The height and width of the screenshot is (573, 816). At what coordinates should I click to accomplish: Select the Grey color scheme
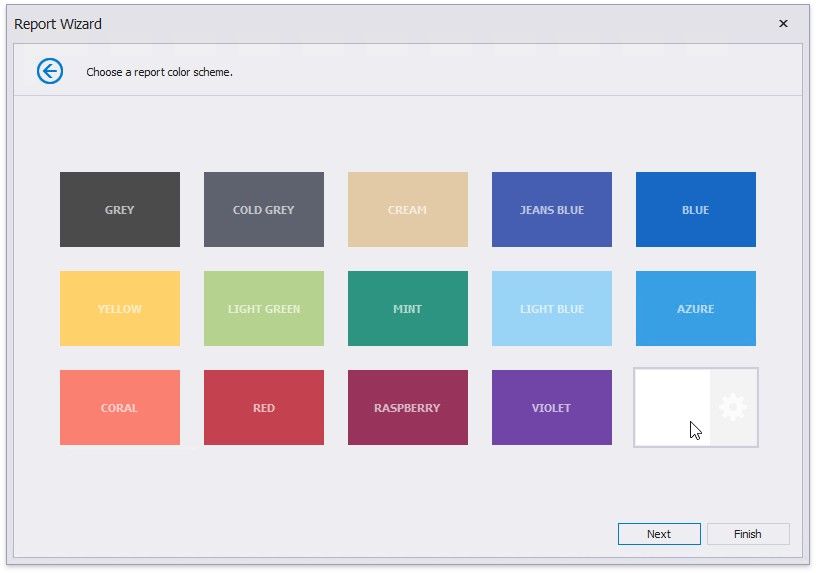pyautogui.click(x=120, y=210)
